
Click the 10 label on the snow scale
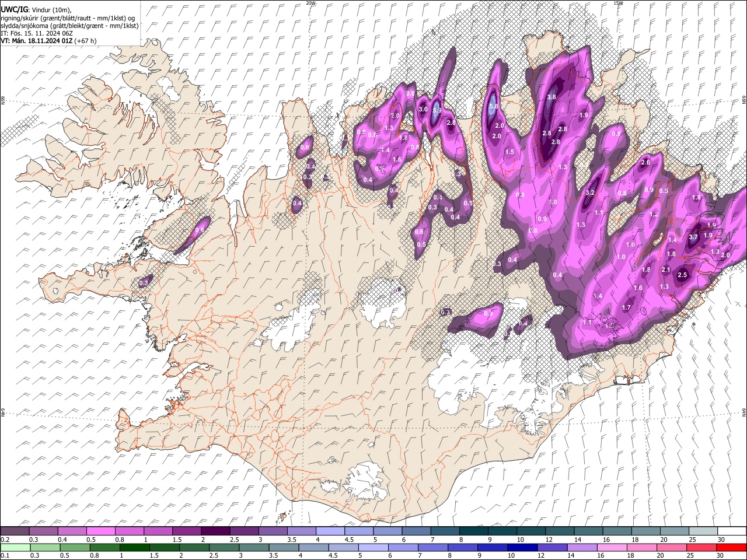click(x=519, y=540)
